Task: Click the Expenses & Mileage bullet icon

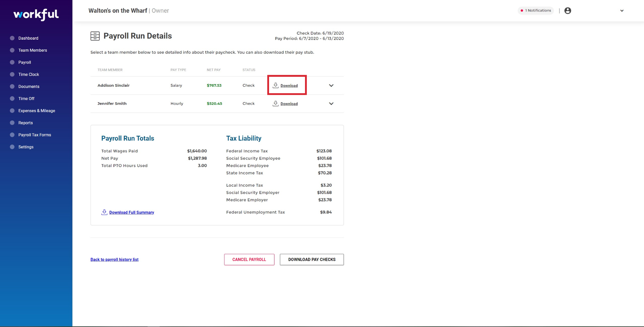Action: pyautogui.click(x=12, y=111)
